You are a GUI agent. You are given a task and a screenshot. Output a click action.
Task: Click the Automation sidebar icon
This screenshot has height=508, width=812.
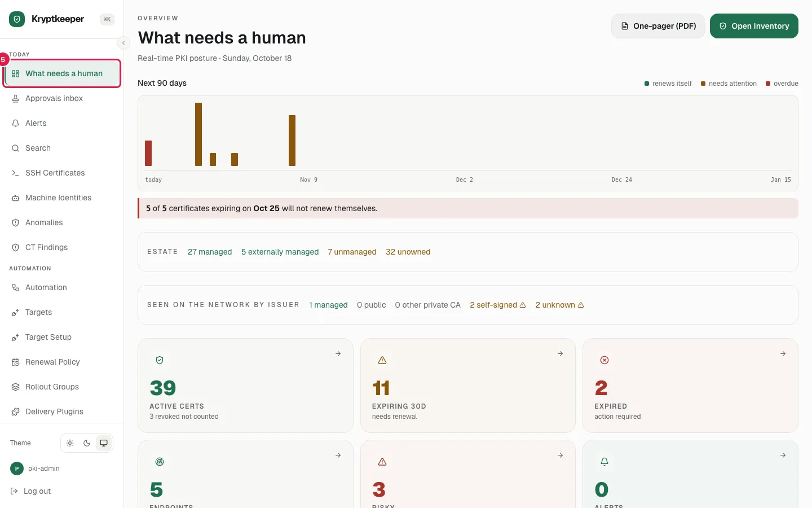[16, 287]
